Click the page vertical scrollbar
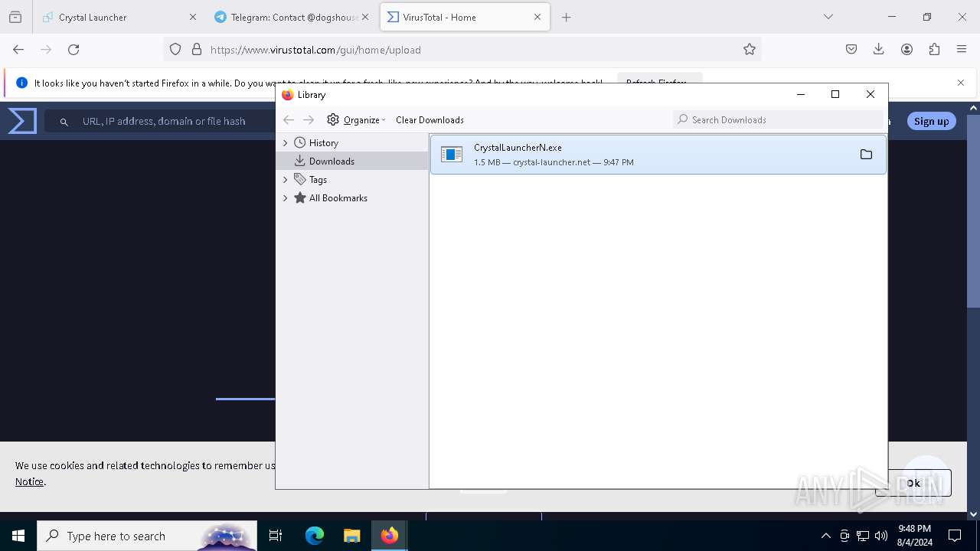This screenshot has height=551, width=980. pos(974,210)
